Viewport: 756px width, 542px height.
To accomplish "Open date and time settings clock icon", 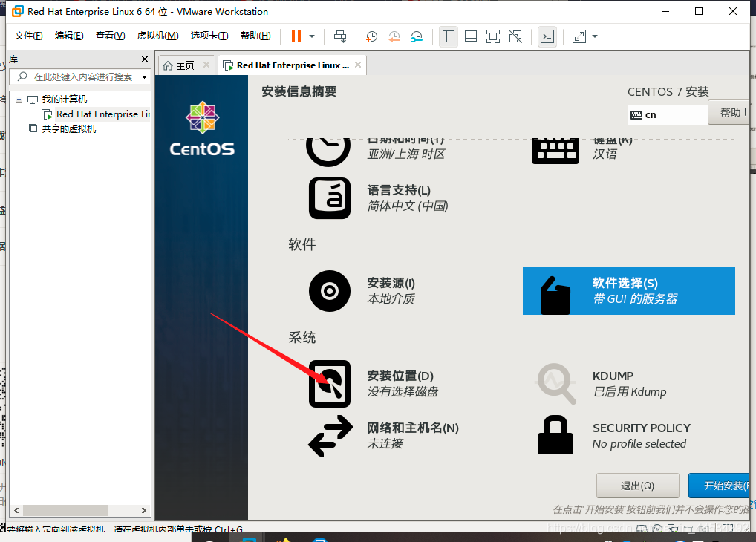I will tap(328, 151).
